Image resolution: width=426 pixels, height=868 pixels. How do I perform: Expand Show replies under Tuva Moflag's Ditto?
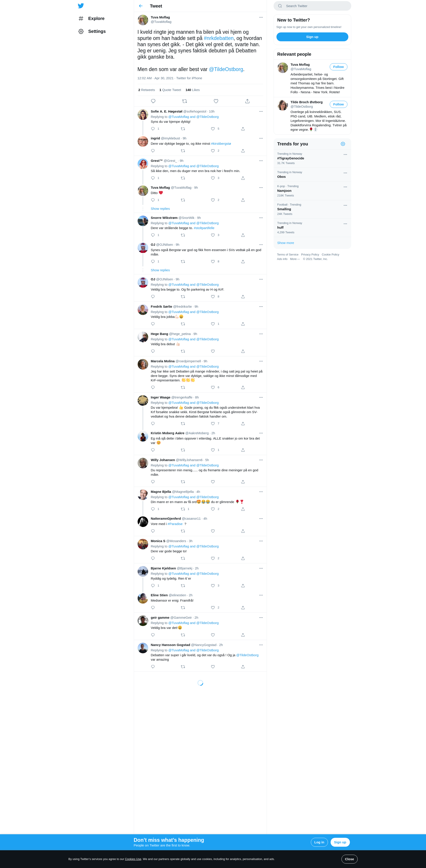click(160, 209)
